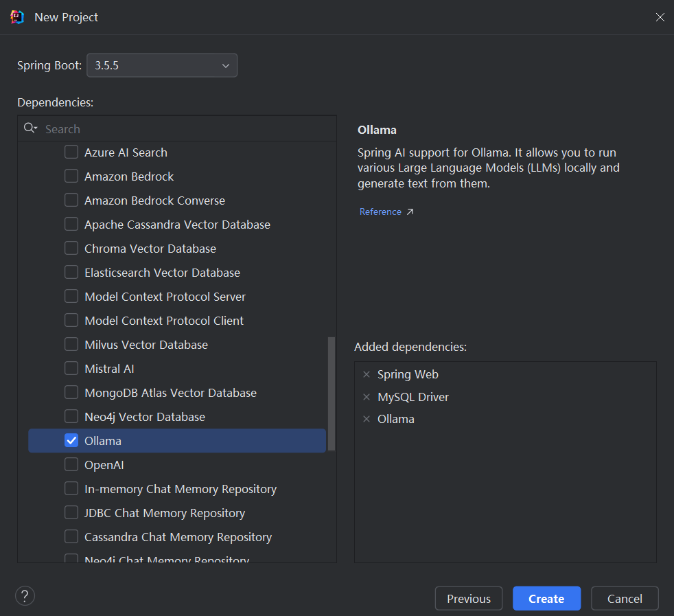Open the help question mark button
The height and width of the screenshot is (616, 674).
pos(25,596)
